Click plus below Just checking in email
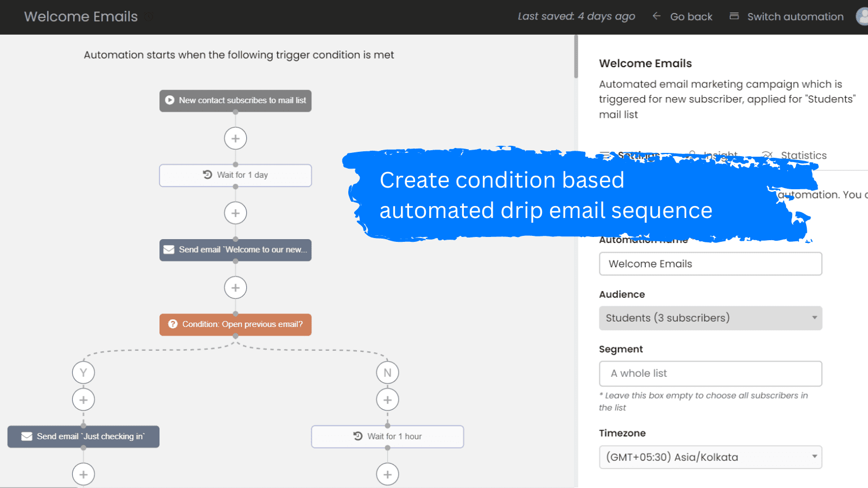Screen dimensions: 868x488 coord(84,474)
